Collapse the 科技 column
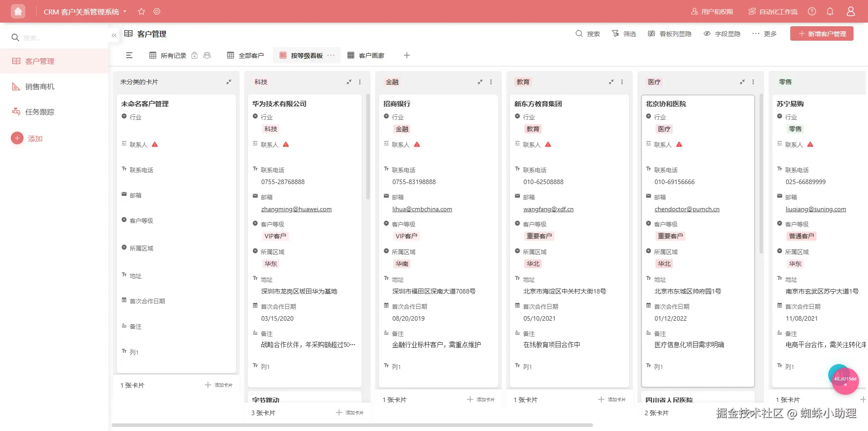The width and height of the screenshot is (868, 431). pos(349,82)
